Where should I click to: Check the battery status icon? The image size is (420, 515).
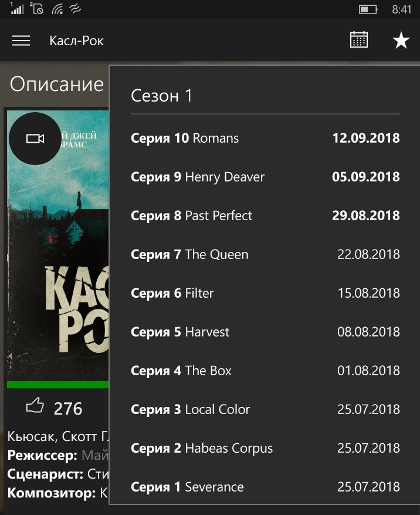pyautogui.click(x=368, y=9)
